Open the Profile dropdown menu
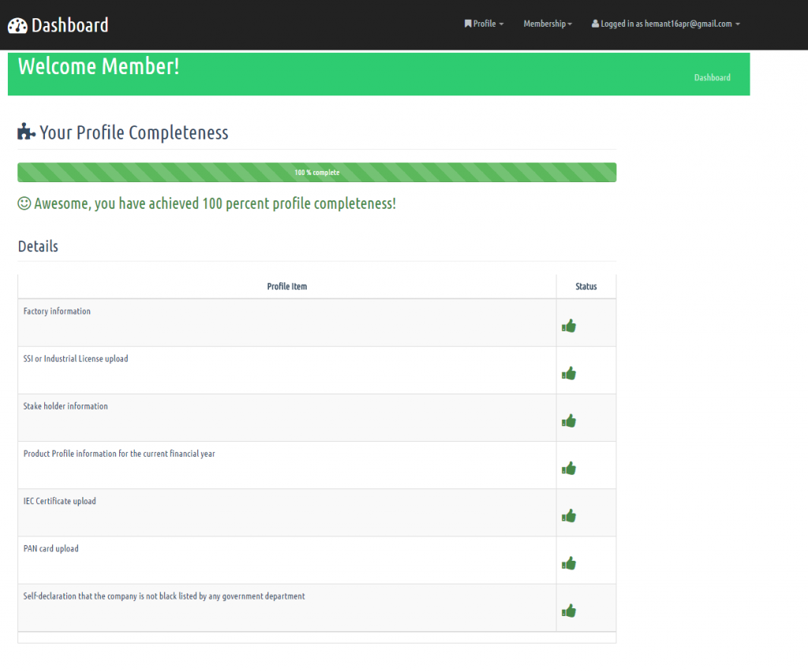Image resolution: width=808 pixels, height=672 pixels. (x=484, y=24)
